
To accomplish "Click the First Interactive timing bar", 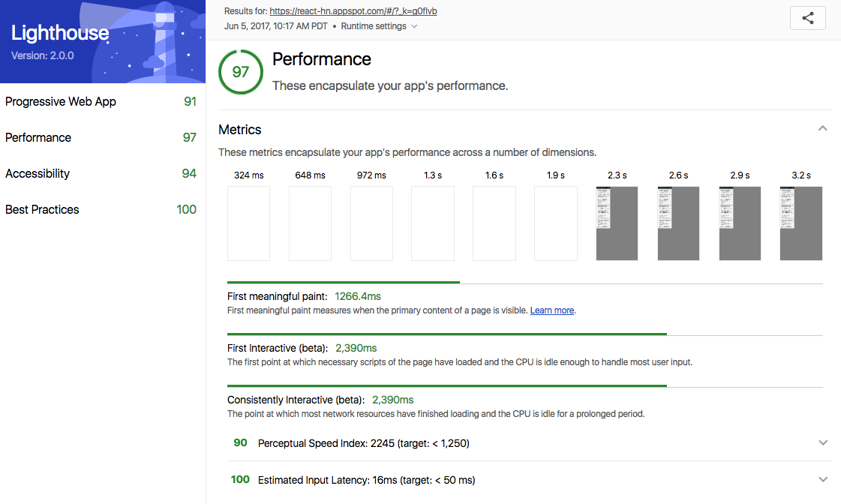I will (446, 334).
